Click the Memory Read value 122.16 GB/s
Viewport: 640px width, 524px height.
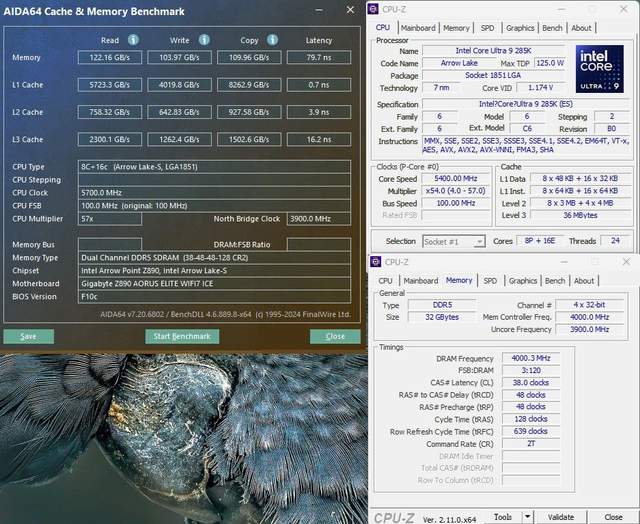110,58
